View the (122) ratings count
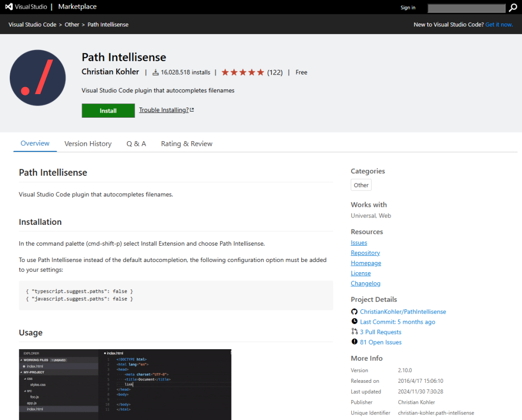The height and width of the screenshot is (420, 522). pyautogui.click(x=275, y=72)
